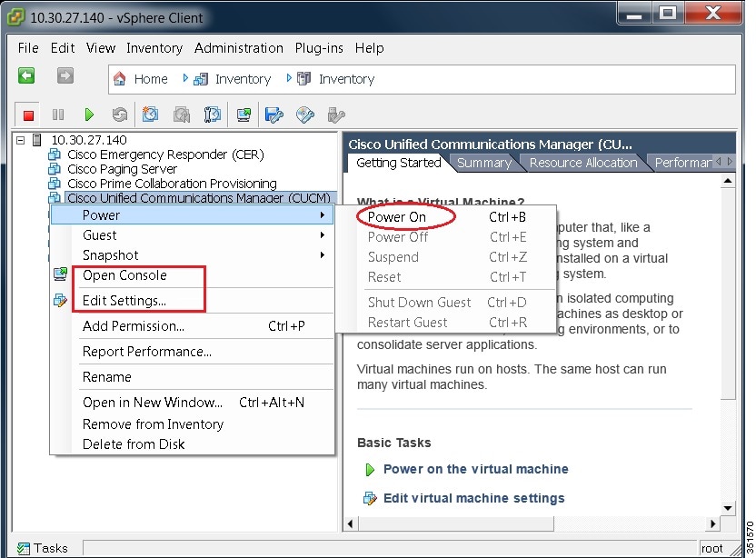The image size is (756, 558).
Task: Click the icon beside Edit virtual machine settings
Action: pyautogui.click(x=370, y=498)
